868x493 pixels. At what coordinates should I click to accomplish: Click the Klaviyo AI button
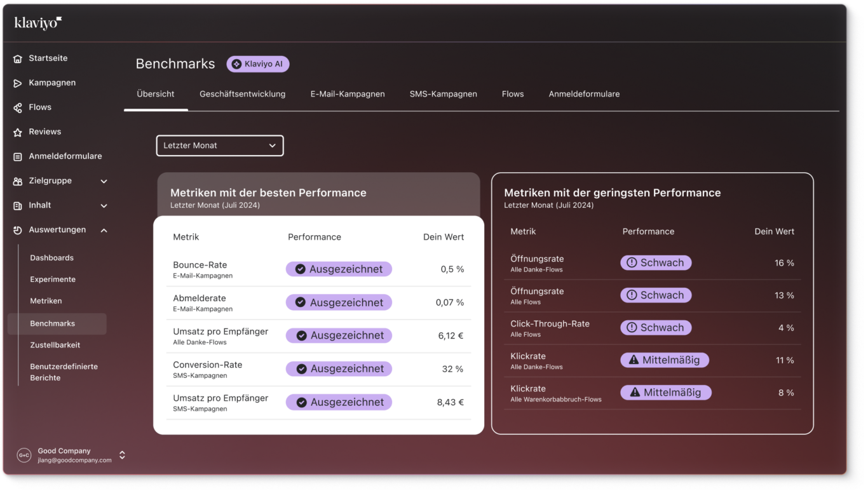258,64
